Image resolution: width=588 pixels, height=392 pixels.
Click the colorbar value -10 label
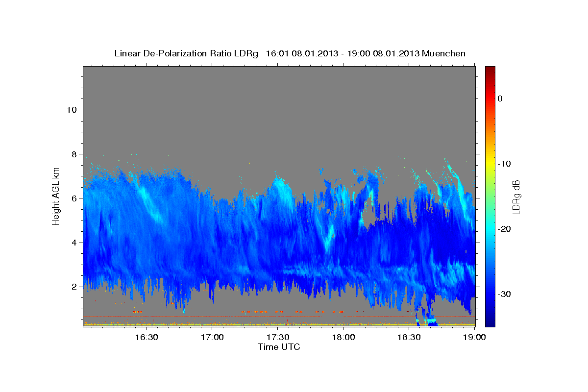click(504, 164)
